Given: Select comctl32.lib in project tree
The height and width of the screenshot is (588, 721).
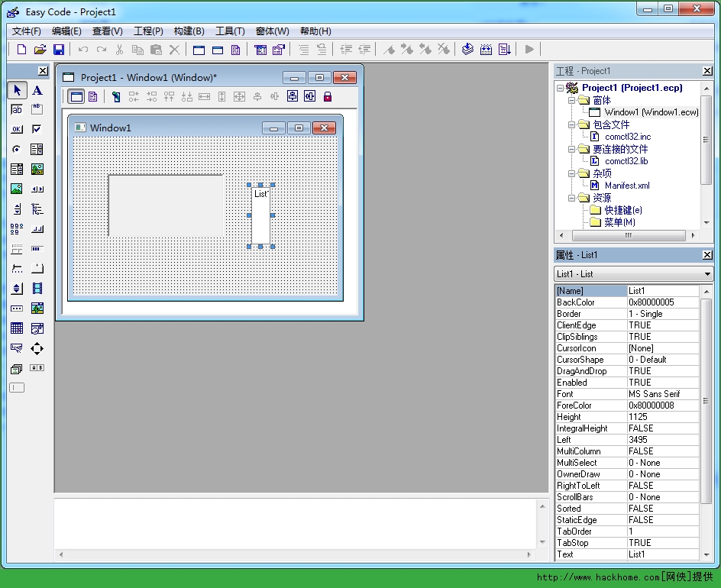Looking at the screenshot, I should coord(626,161).
